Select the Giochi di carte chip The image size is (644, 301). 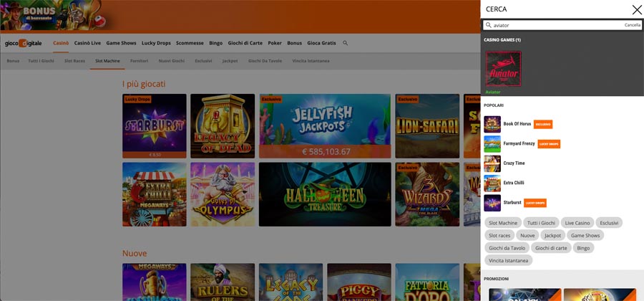click(551, 248)
